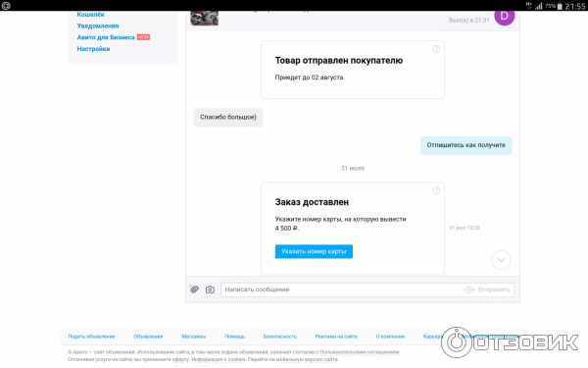Add a photo with the camera icon
This screenshot has height=368, width=588.
click(x=210, y=289)
